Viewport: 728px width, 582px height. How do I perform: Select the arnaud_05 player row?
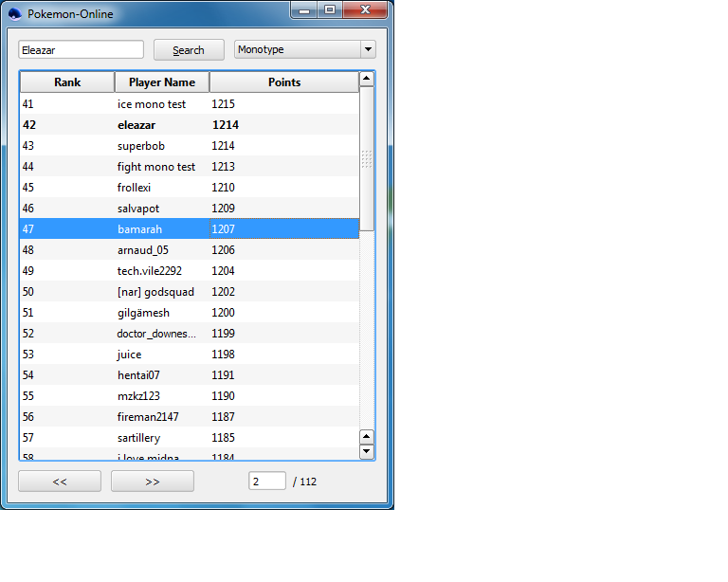pos(190,249)
